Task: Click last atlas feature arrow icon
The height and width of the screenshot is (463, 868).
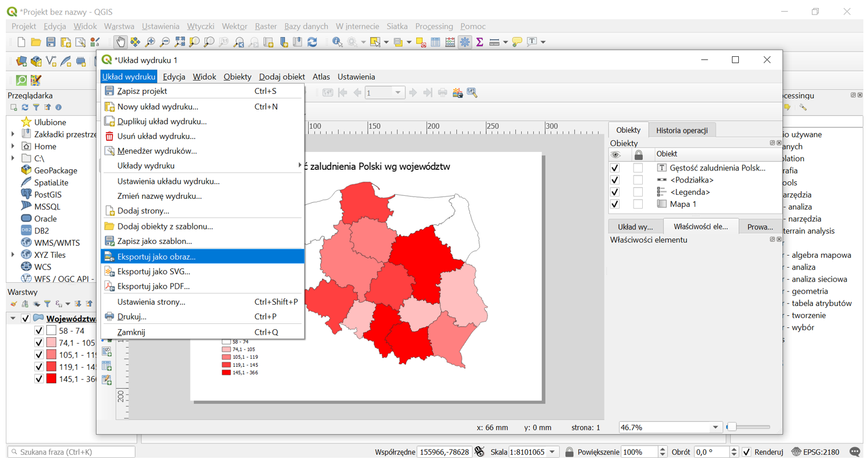Action: (428, 92)
